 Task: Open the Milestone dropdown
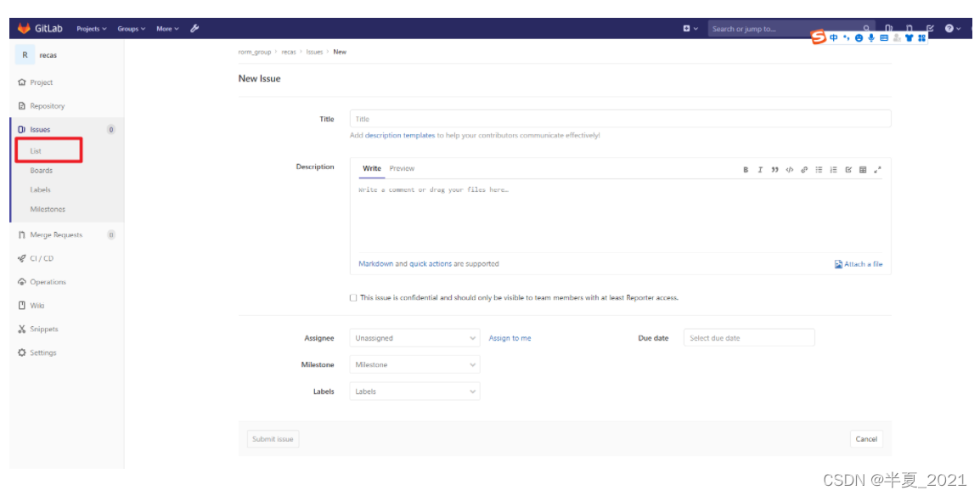(x=414, y=365)
